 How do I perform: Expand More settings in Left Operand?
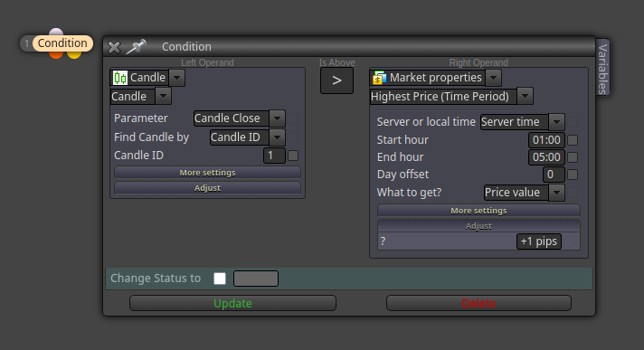click(207, 173)
